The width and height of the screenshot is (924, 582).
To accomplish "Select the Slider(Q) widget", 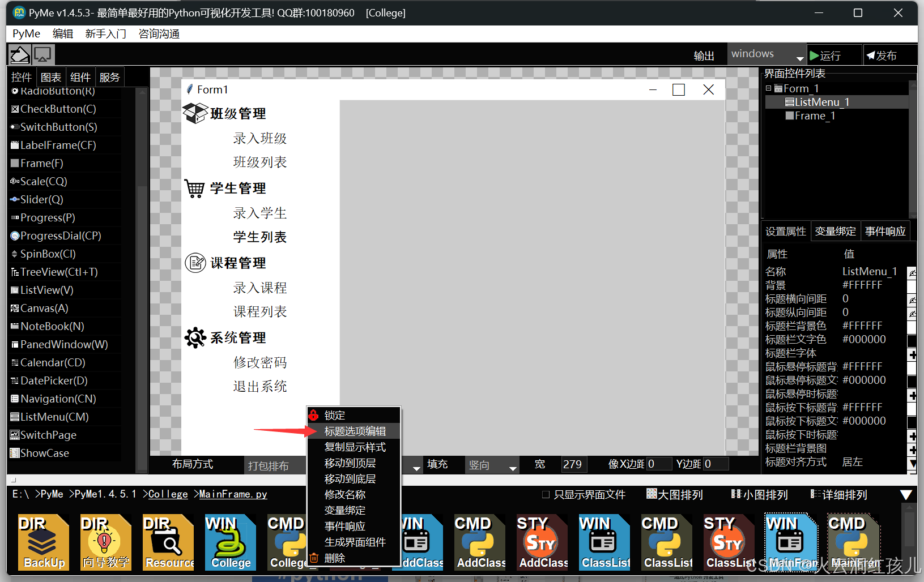I will [37, 199].
